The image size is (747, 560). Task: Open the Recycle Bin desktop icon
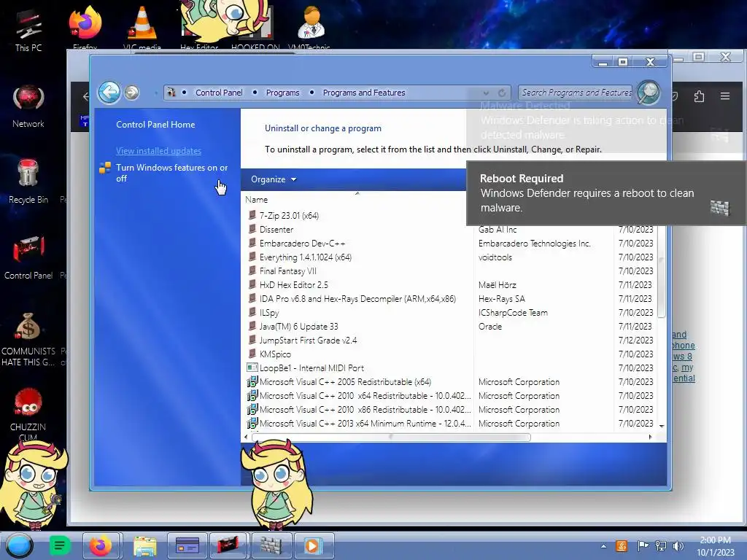coord(28,182)
